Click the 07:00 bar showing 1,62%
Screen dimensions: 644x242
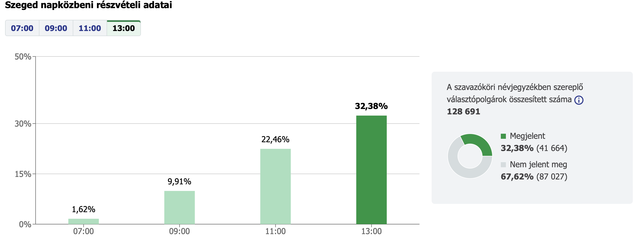pyautogui.click(x=83, y=221)
